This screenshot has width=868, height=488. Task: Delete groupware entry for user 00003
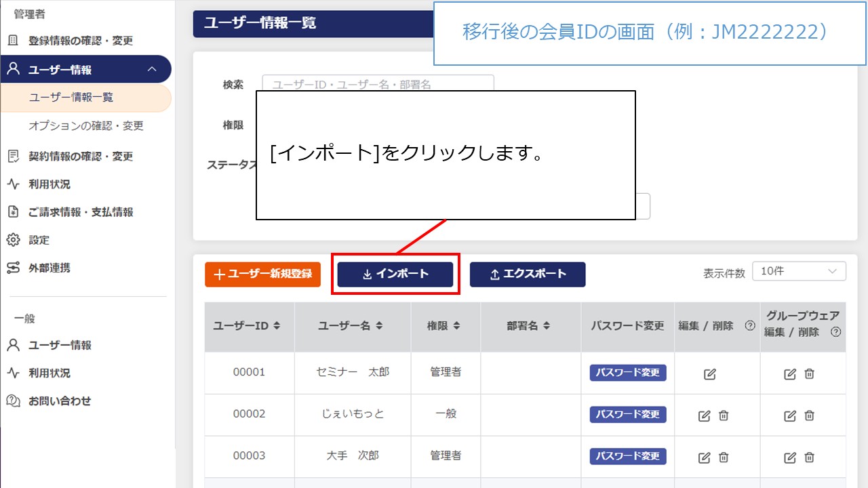pyautogui.click(x=809, y=457)
